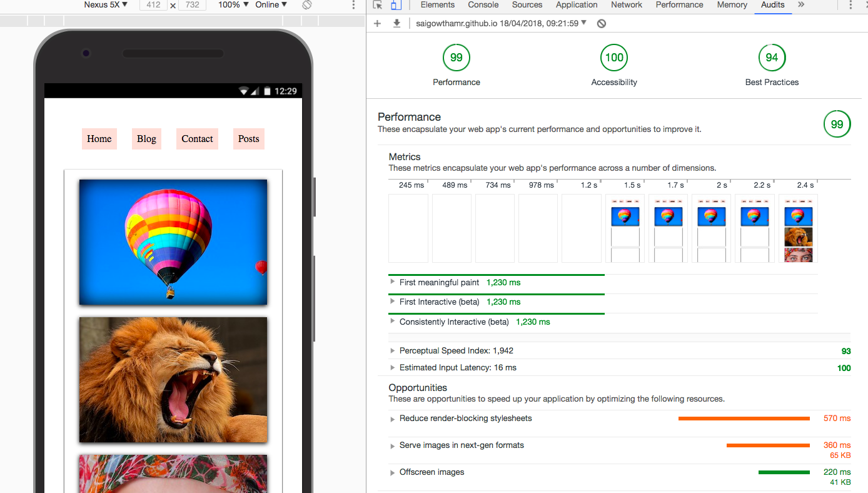Click the Contact nav button on phone
This screenshot has height=493, width=868.
198,139
